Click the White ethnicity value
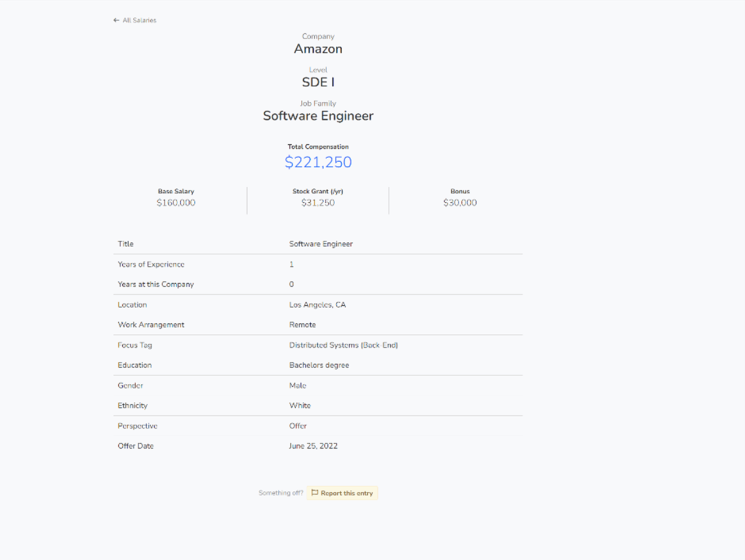The width and height of the screenshot is (745, 560). pos(300,406)
